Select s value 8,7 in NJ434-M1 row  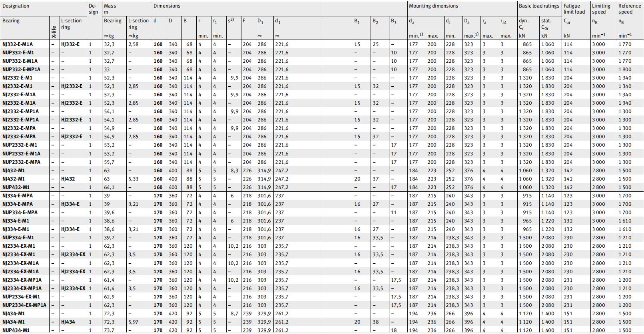(235, 314)
